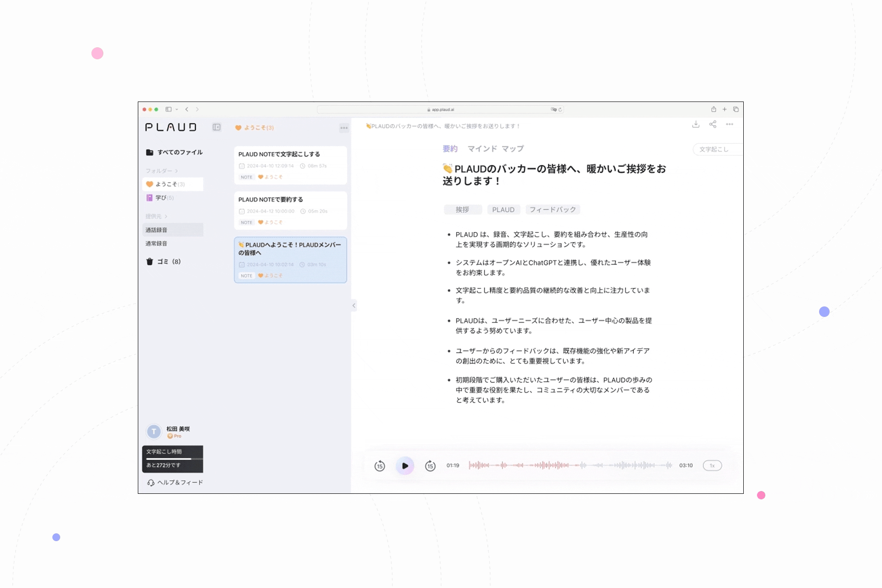Seek within the audio waveform
Image resolution: width=882 pixels, height=588 pixels.
(570, 465)
